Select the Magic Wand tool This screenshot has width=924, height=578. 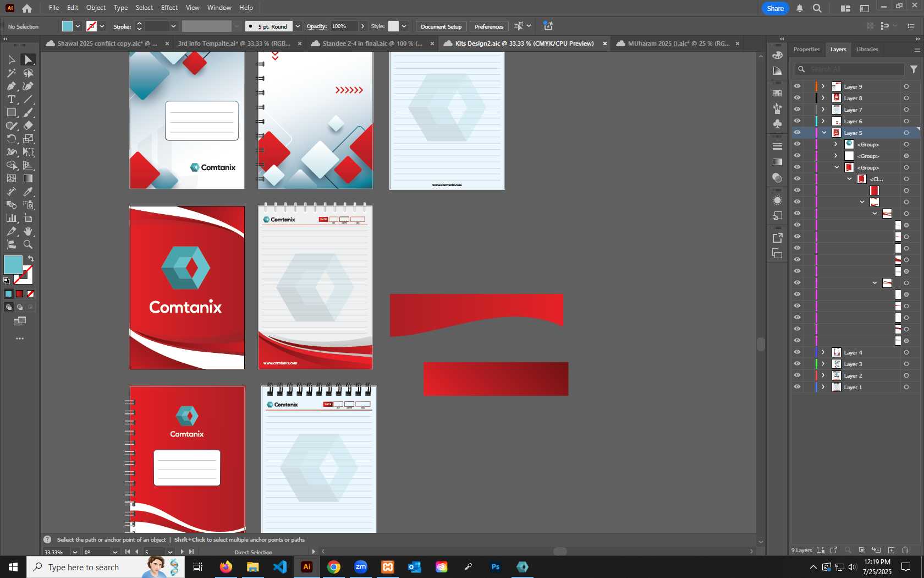(12, 73)
